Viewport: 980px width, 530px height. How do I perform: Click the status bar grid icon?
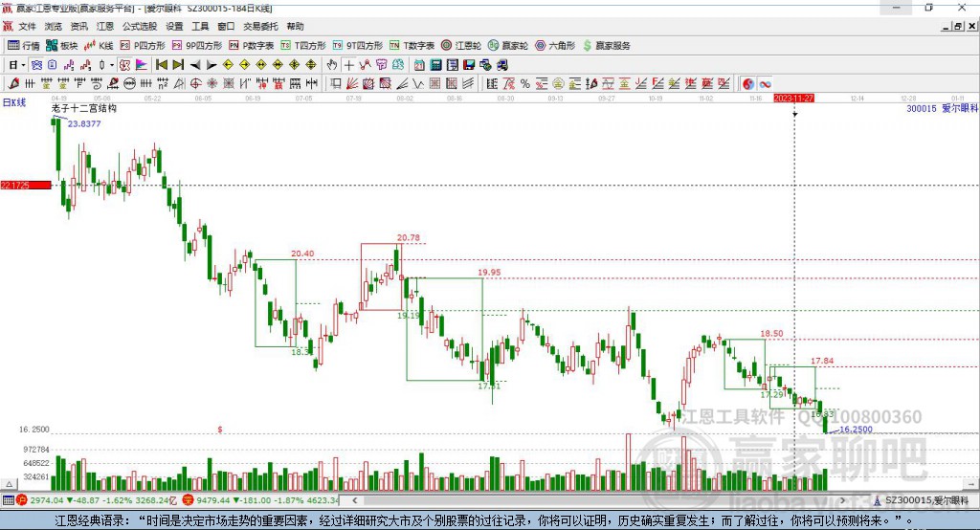(8, 500)
